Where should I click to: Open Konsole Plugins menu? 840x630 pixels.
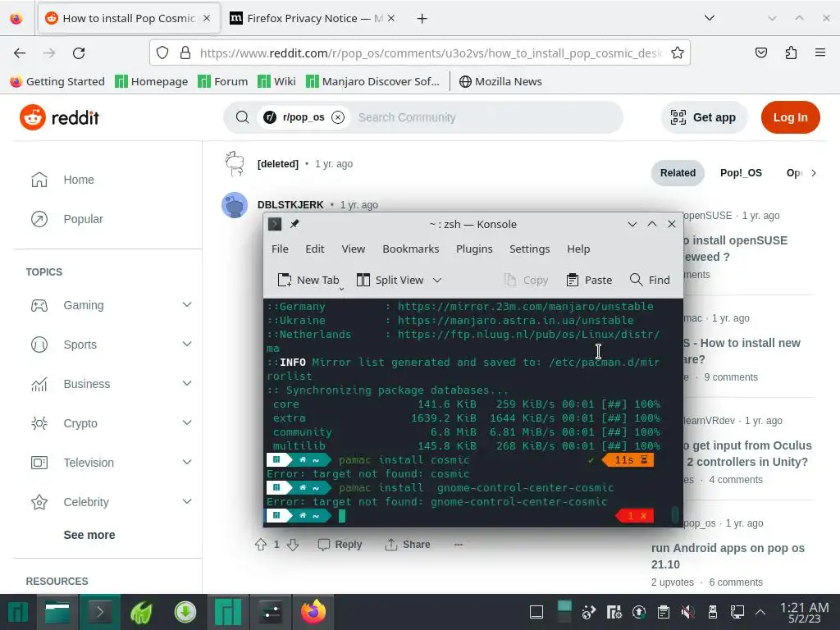pos(474,249)
